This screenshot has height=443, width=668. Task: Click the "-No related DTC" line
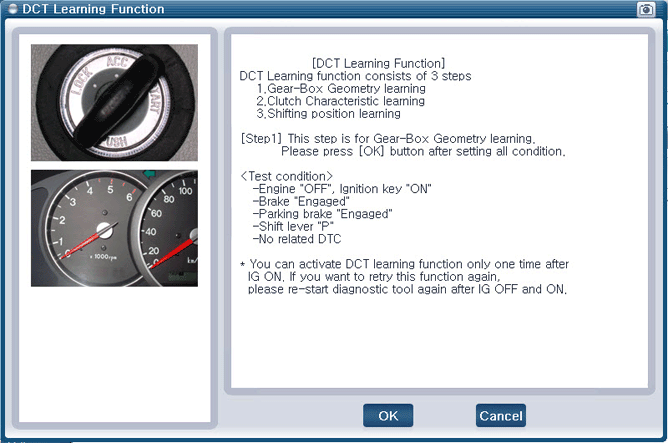(x=297, y=239)
